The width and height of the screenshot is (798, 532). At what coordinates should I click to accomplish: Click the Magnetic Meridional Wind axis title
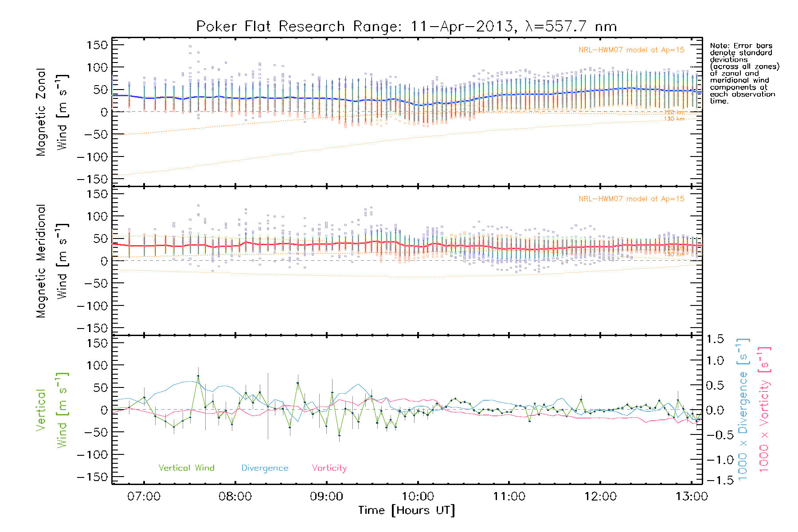point(51,261)
